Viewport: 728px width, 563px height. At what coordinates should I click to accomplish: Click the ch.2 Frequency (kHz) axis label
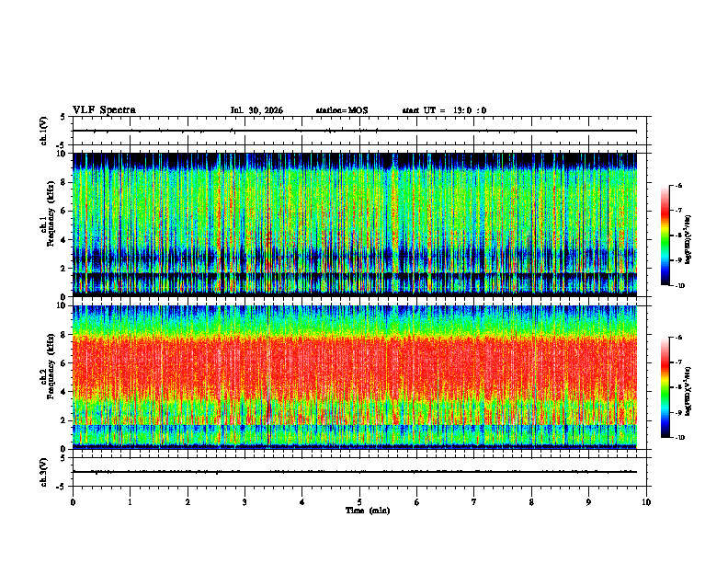[x=48, y=377]
